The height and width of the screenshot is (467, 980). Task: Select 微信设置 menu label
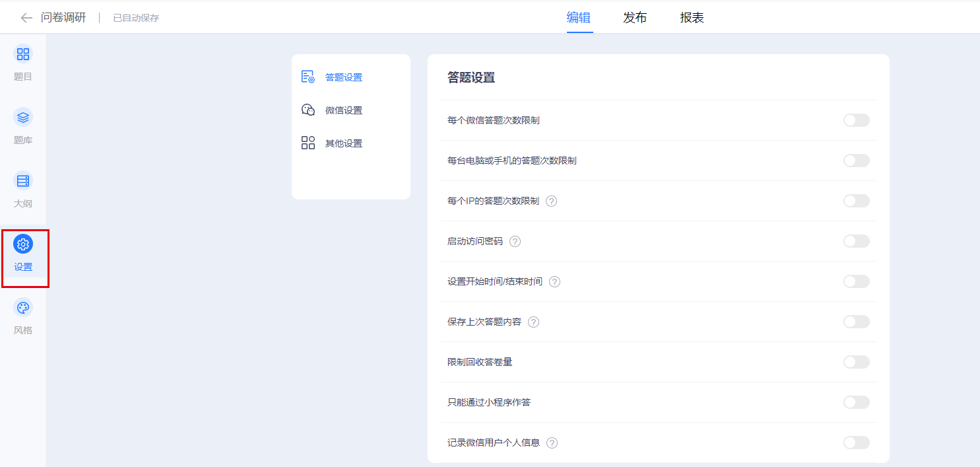344,110
